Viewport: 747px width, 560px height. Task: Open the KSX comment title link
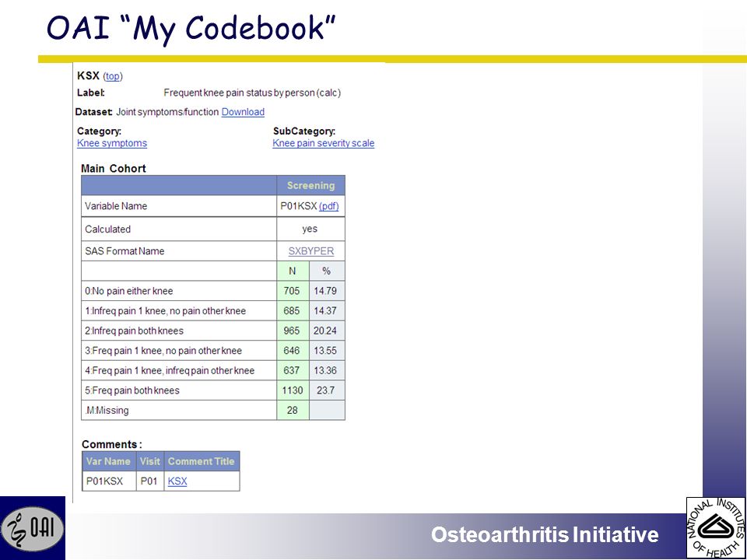click(x=177, y=481)
